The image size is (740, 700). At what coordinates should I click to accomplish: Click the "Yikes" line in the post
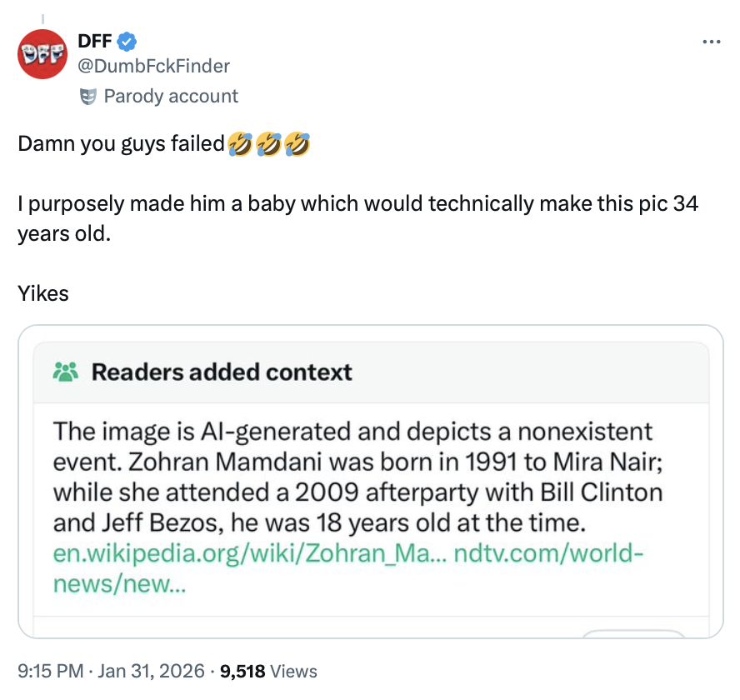(x=43, y=293)
